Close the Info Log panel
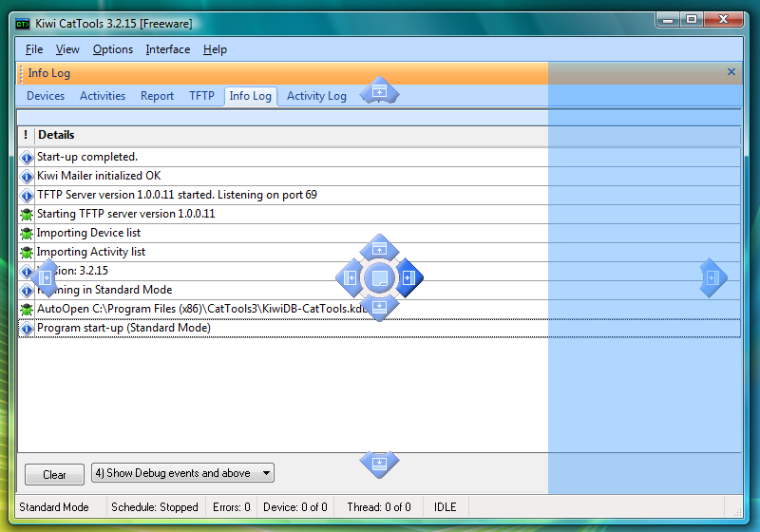Viewport: 760px width, 532px height. click(x=731, y=72)
